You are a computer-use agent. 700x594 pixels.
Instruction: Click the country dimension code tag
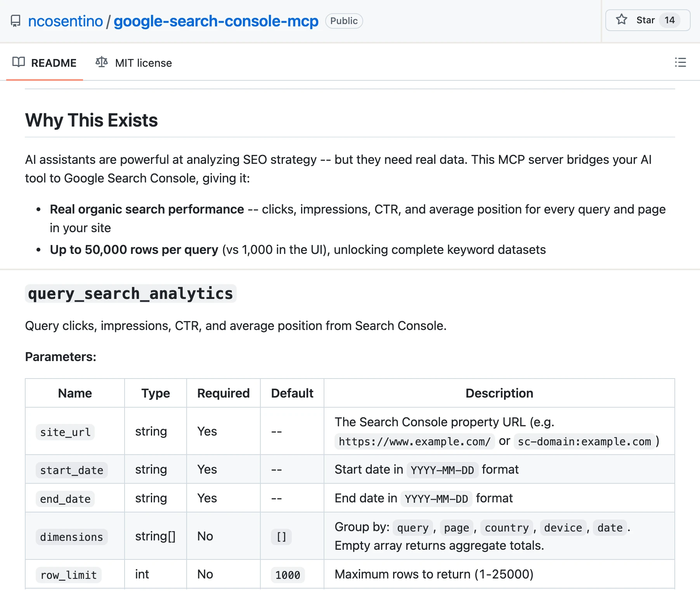pos(507,528)
